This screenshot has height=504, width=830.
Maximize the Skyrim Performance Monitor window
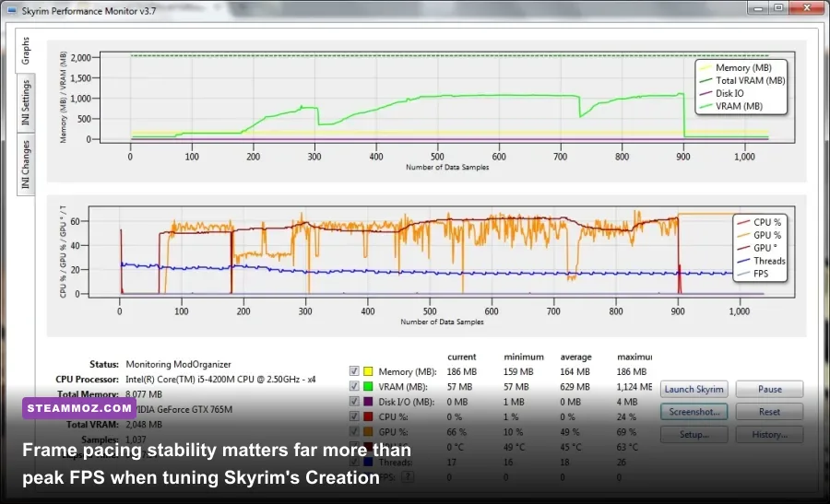778,8
